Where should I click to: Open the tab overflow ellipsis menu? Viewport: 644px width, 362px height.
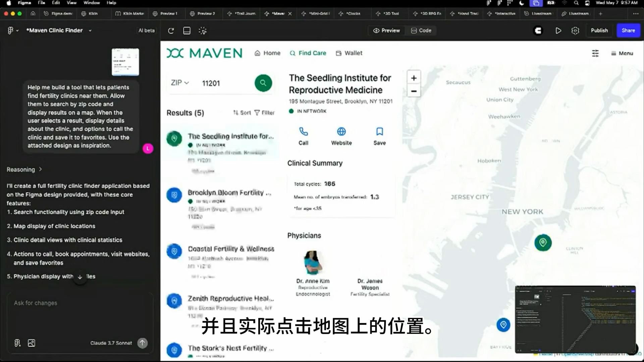[635, 13]
